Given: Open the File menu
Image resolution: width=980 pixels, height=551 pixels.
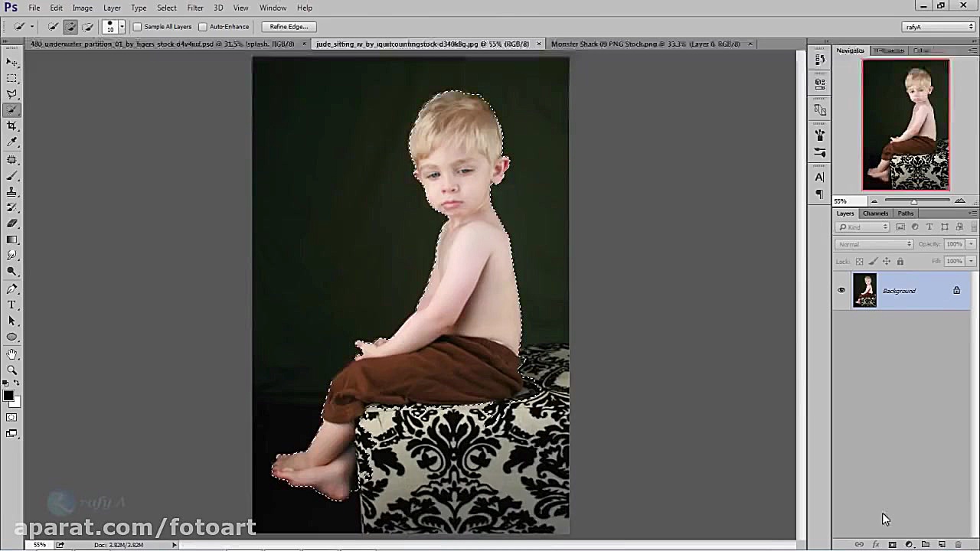Looking at the screenshot, I should pos(34,8).
